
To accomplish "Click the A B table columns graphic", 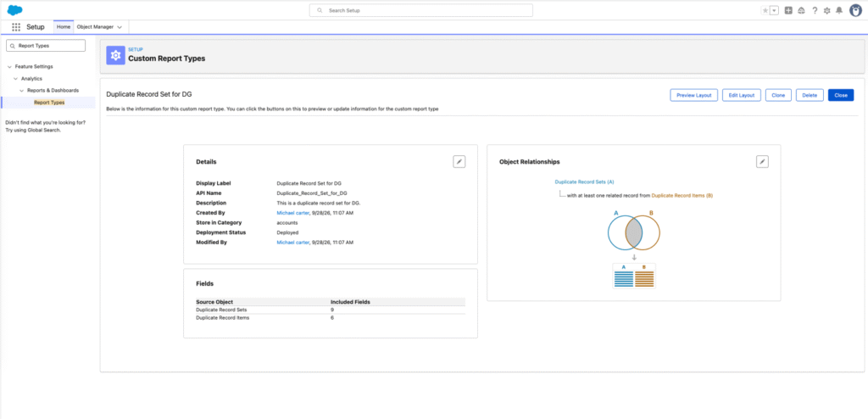I will click(x=634, y=276).
